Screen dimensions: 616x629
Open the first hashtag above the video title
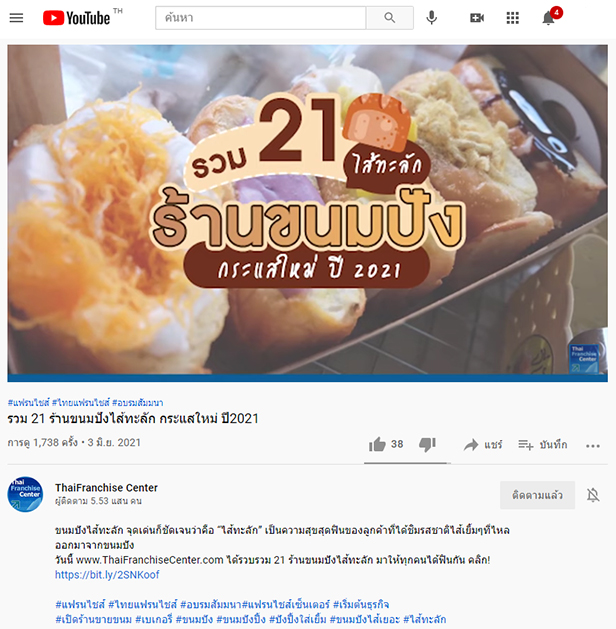point(28,402)
